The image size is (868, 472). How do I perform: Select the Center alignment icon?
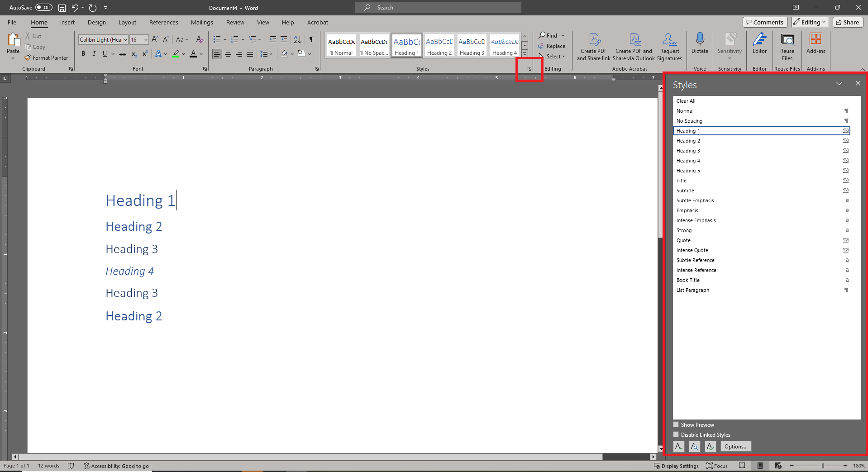pyautogui.click(x=228, y=54)
